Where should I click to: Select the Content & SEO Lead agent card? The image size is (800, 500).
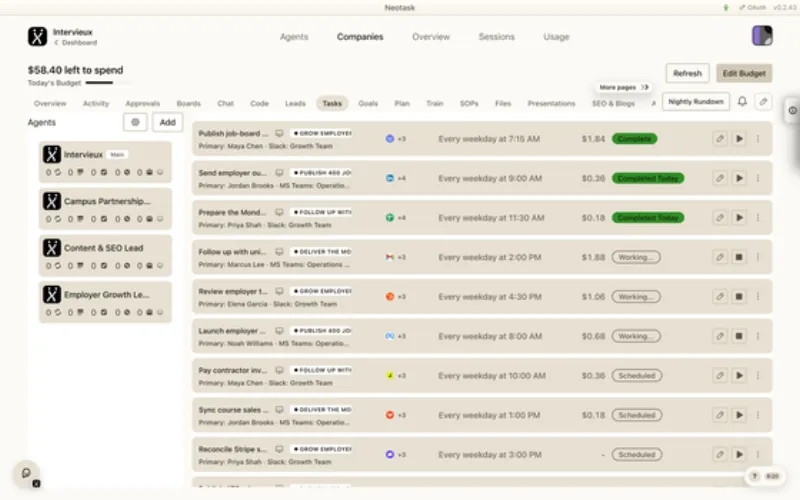click(105, 256)
